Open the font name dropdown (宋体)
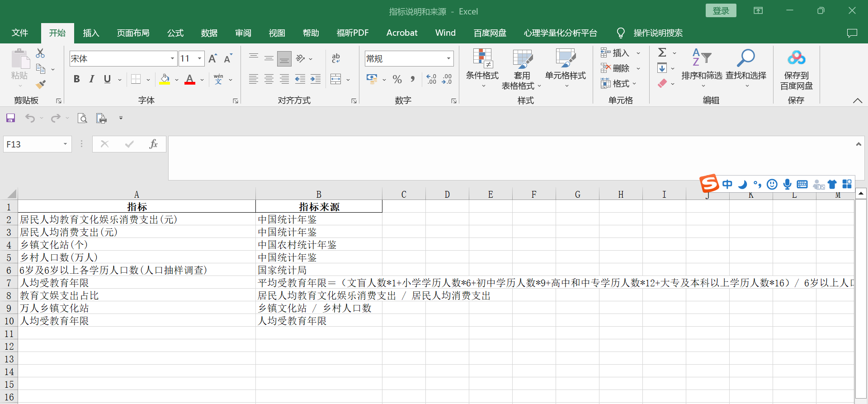Image resolution: width=868 pixels, height=404 pixels. (x=172, y=58)
